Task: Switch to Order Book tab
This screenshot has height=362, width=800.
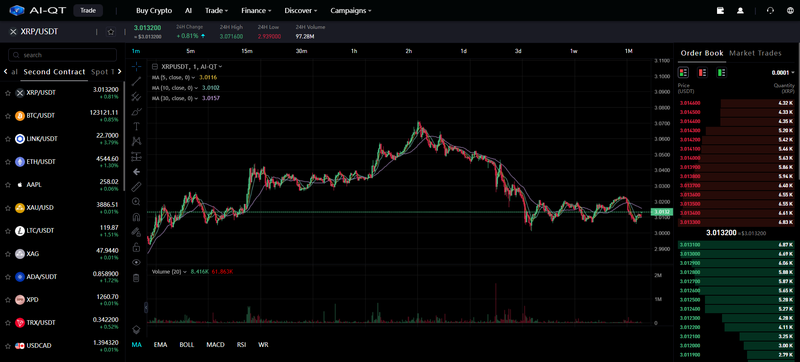Action: (x=702, y=53)
